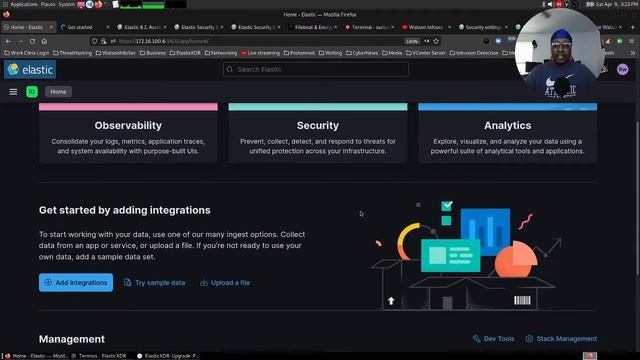The height and width of the screenshot is (360, 640).
Task: Click Try sample data link
Action: tap(155, 282)
